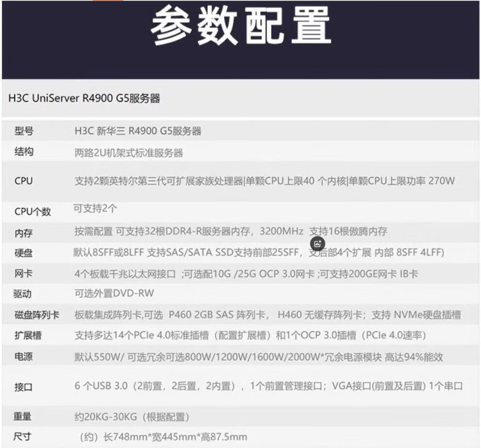
Task: Select the 型号 row label
Action: tap(24, 131)
